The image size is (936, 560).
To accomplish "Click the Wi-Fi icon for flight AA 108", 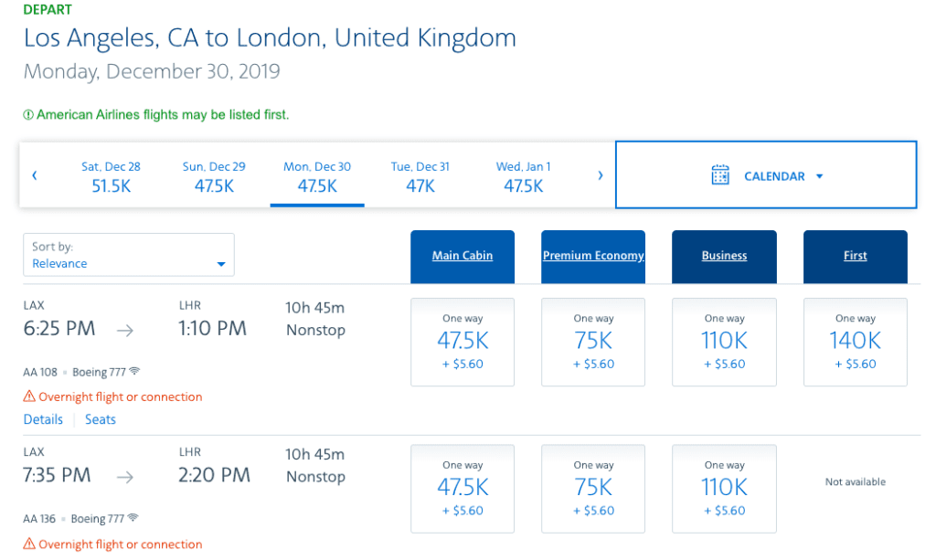I will [134, 372].
